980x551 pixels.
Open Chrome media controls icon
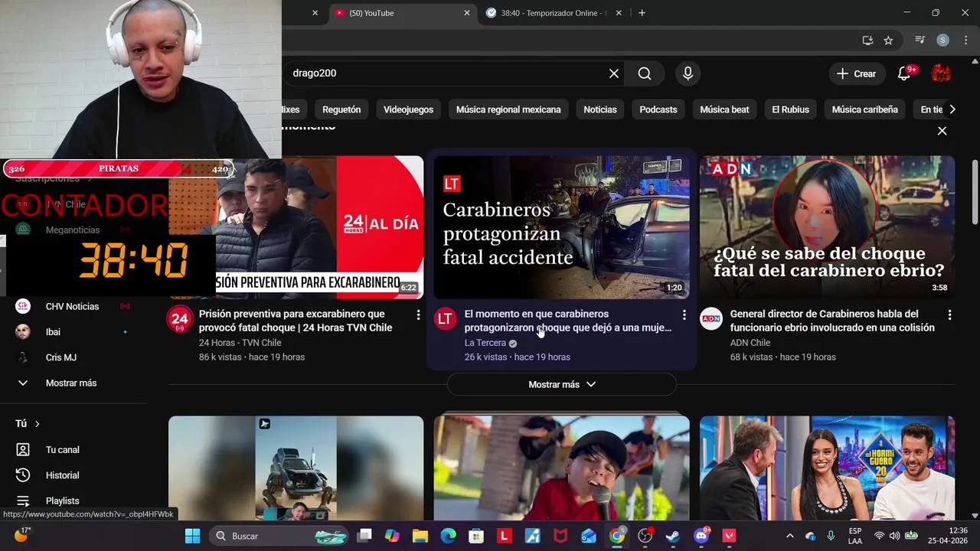click(921, 41)
